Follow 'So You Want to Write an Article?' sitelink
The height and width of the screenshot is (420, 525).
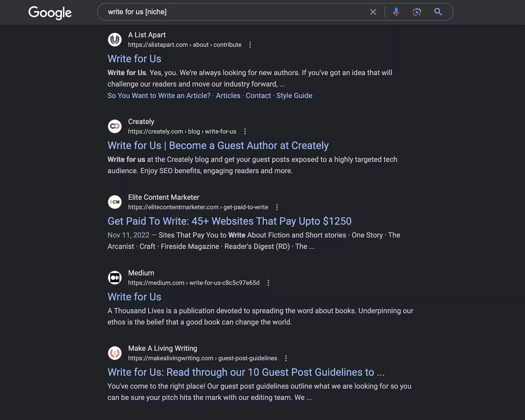(159, 95)
